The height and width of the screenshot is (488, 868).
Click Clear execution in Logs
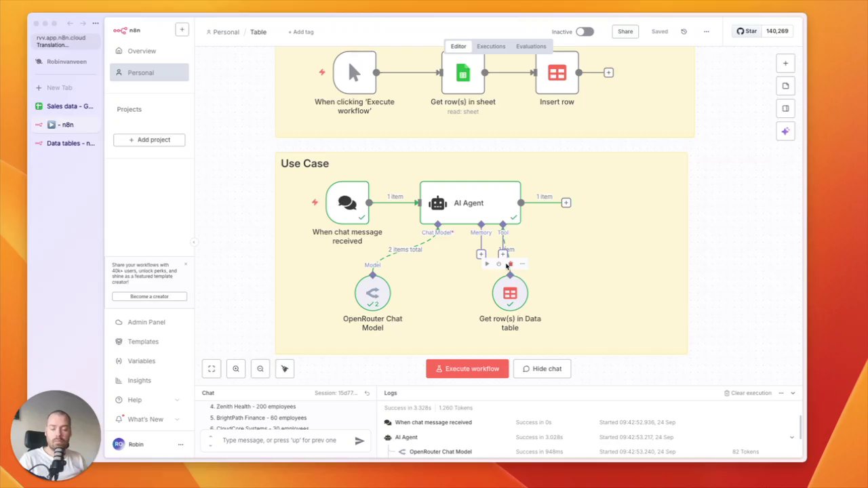click(x=748, y=393)
